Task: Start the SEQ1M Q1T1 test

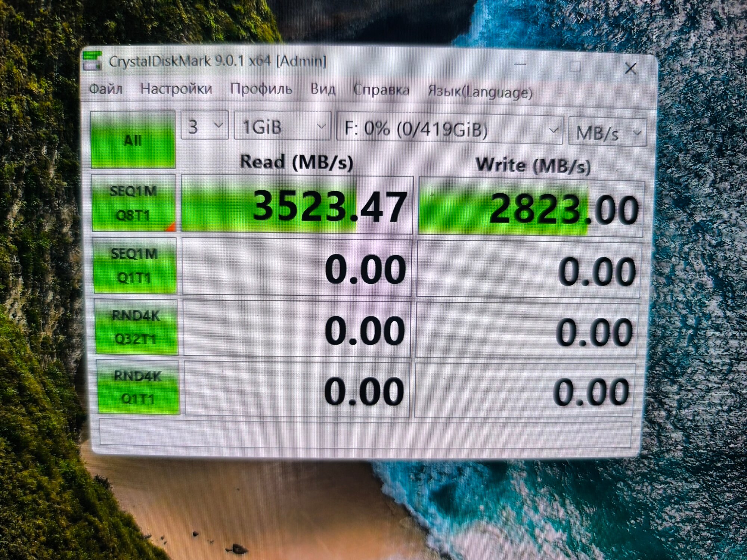Action: [x=135, y=265]
